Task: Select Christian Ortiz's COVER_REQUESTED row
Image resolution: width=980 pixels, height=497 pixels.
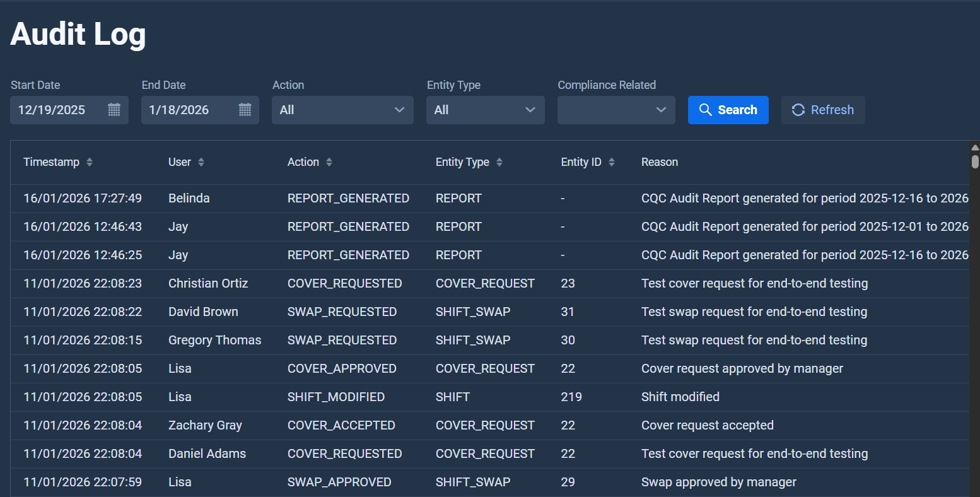Action: point(378,283)
